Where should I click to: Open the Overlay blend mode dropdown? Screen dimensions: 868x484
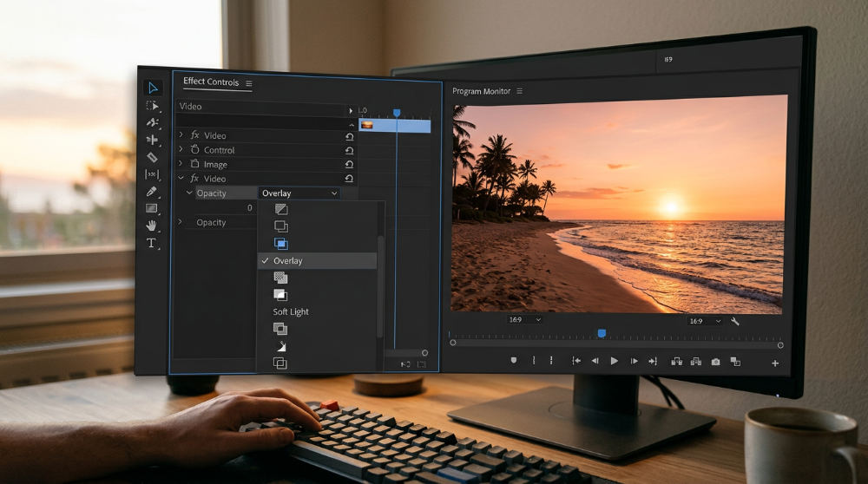click(x=299, y=193)
